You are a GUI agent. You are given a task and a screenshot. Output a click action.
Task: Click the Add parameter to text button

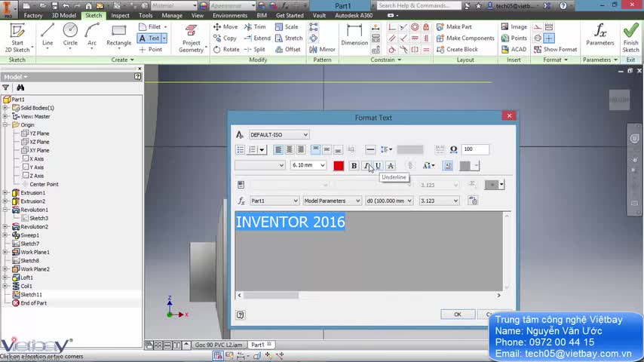[x=473, y=201]
